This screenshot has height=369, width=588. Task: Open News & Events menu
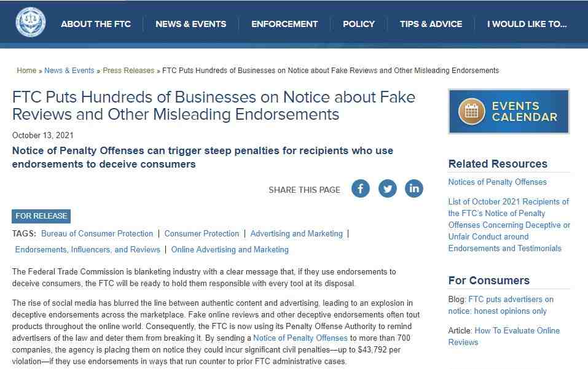click(191, 24)
